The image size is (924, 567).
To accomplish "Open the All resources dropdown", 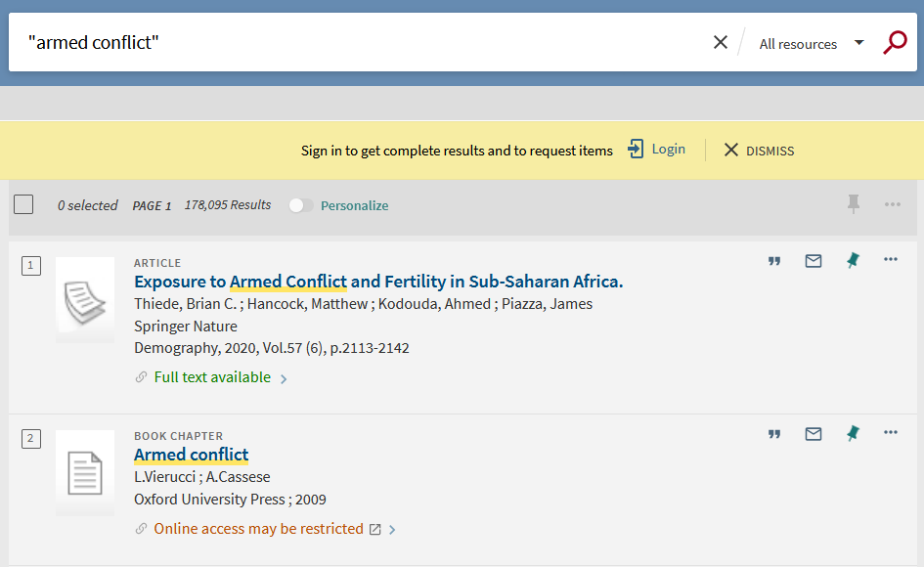I will [x=812, y=44].
